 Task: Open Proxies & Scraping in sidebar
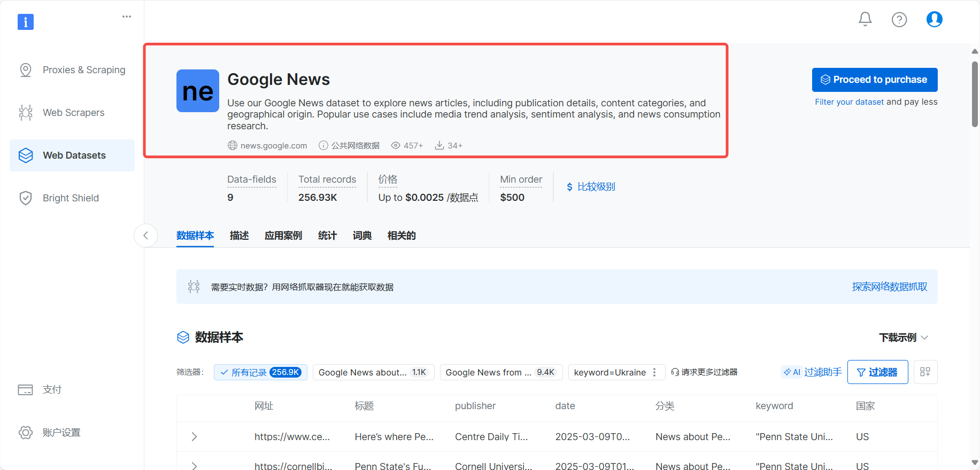coord(72,70)
